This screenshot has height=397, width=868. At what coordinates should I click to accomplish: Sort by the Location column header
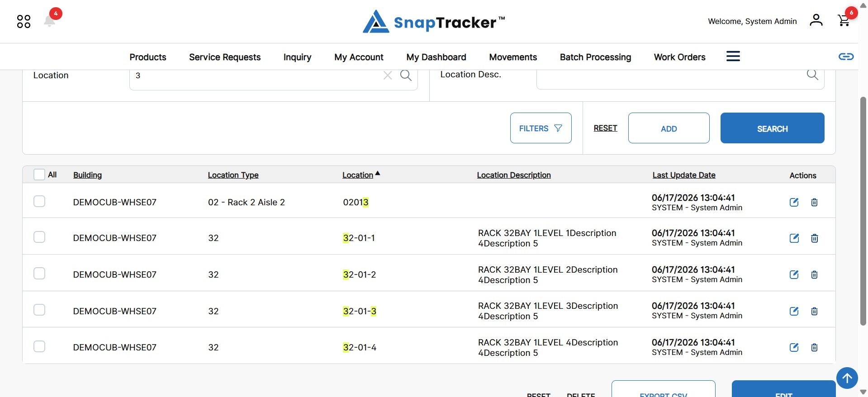pyautogui.click(x=357, y=175)
